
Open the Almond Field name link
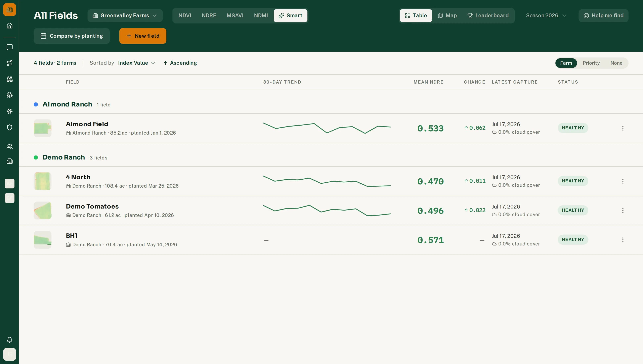pyautogui.click(x=87, y=124)
